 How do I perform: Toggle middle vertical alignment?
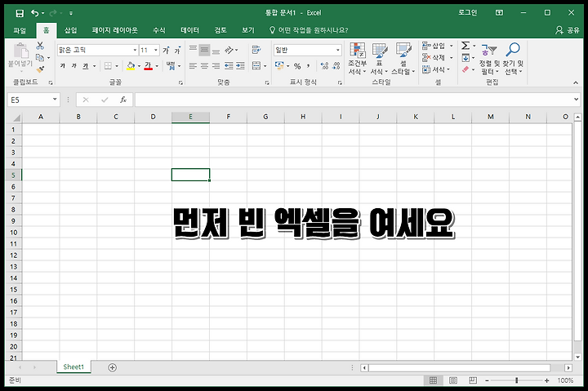204,50
